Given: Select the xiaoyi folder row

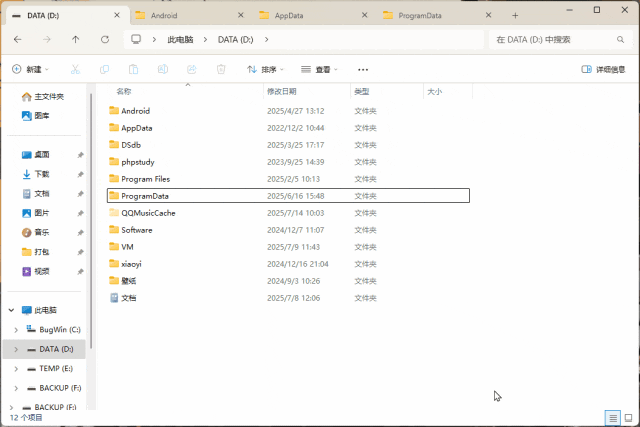Looking at the screenshot, I should tap(288, 264).
